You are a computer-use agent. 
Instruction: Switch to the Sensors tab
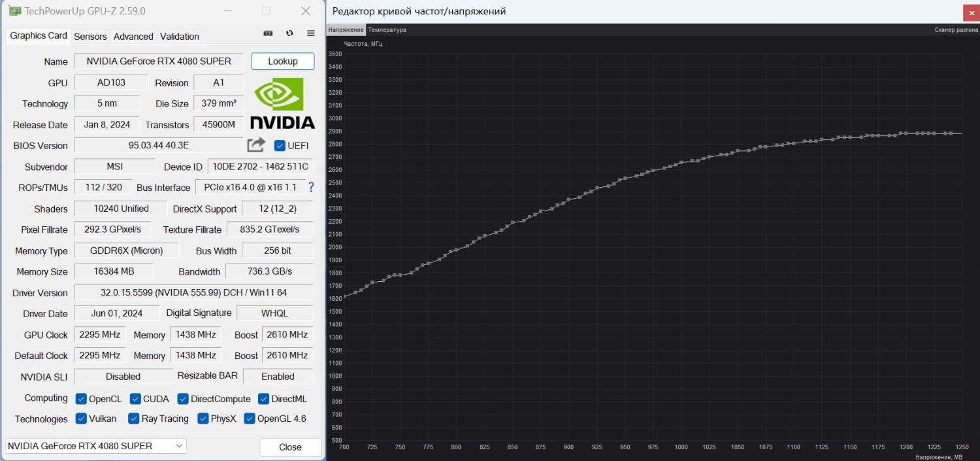click(x=90, y=37)
